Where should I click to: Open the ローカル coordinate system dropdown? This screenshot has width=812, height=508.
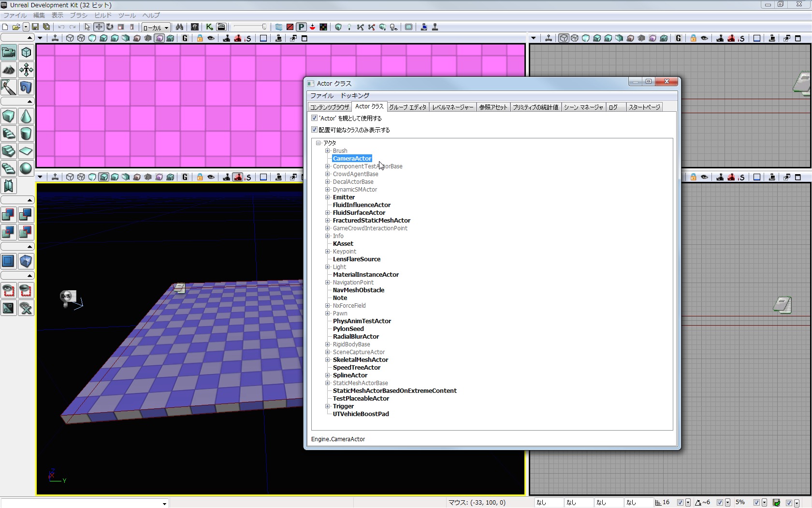pos(156,28)
